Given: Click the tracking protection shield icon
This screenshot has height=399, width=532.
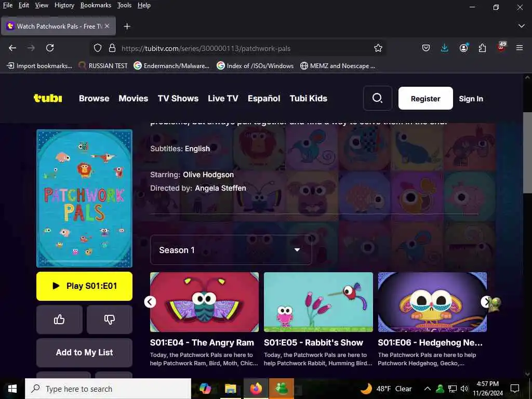Looking at the screenshot, I should point(98,48).
